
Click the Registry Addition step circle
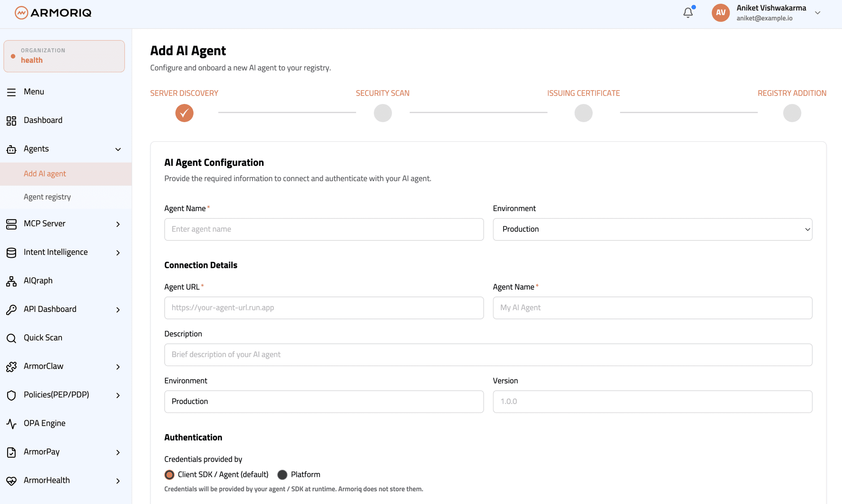[792, 113]
